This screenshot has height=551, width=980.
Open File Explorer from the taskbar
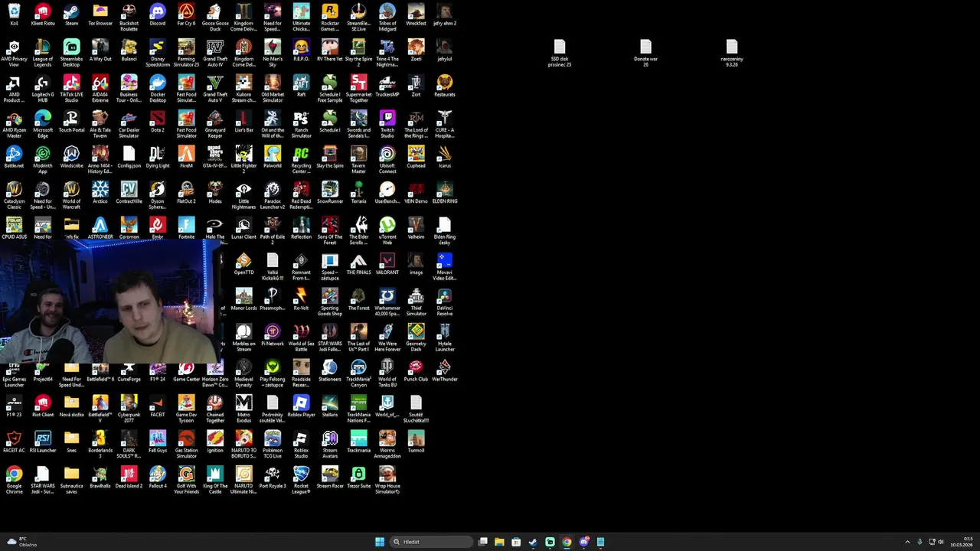click(x=499, y=542)
